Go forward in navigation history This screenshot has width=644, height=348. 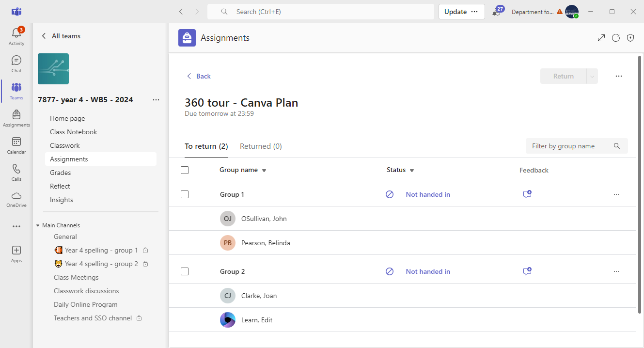[x=197, y=12]
